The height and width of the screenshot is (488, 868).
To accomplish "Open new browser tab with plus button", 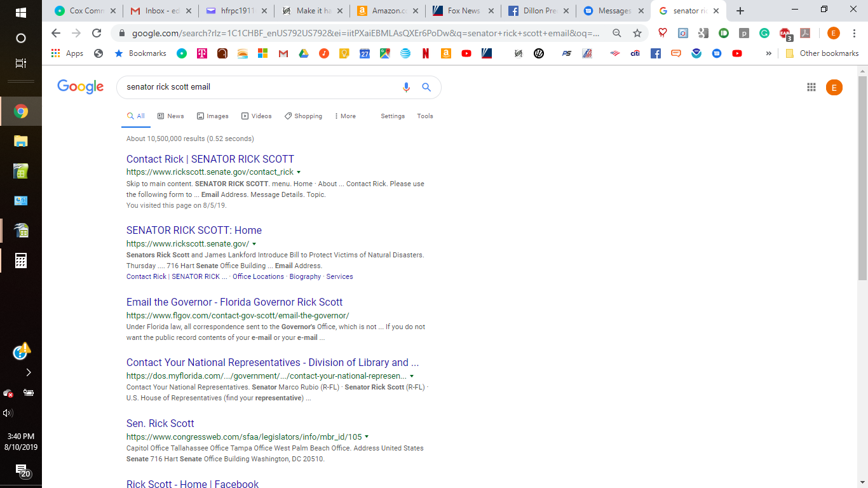I will click(740, 11).
